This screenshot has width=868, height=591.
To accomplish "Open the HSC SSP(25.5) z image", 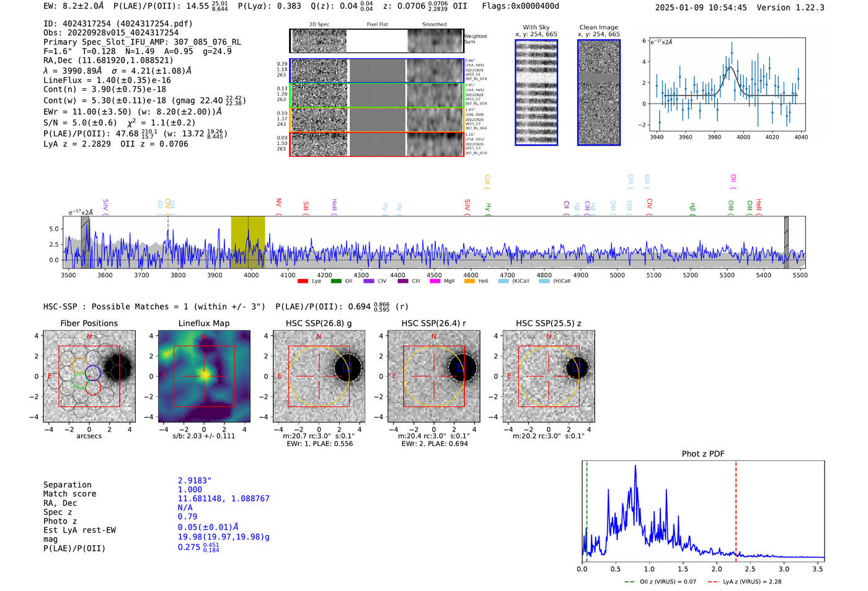I will pos(548,376).
